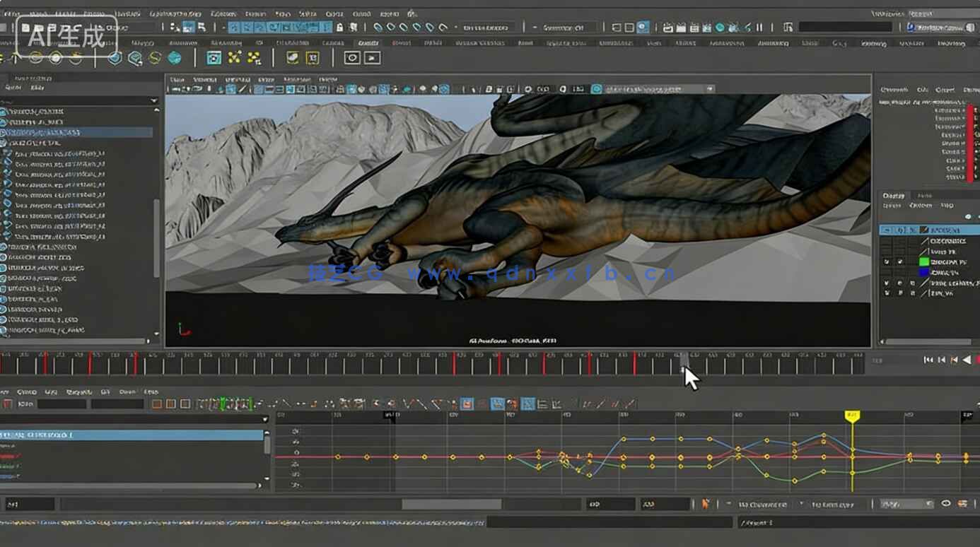Open the viewport renderer dropdown

click(x=709, y=90)
